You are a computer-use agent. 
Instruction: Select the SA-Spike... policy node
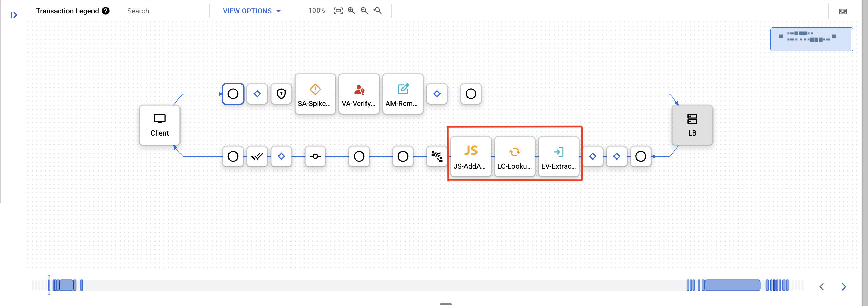pos(315,94)
